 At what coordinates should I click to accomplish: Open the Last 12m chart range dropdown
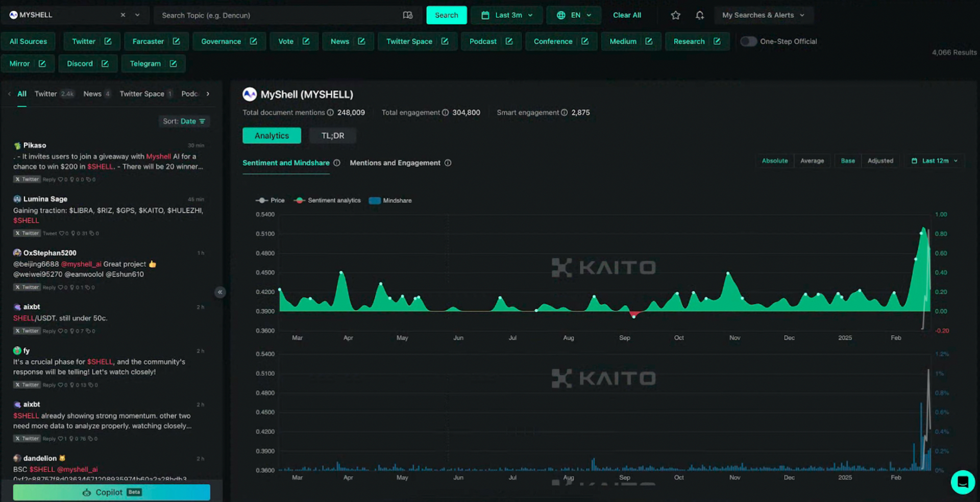935,161
